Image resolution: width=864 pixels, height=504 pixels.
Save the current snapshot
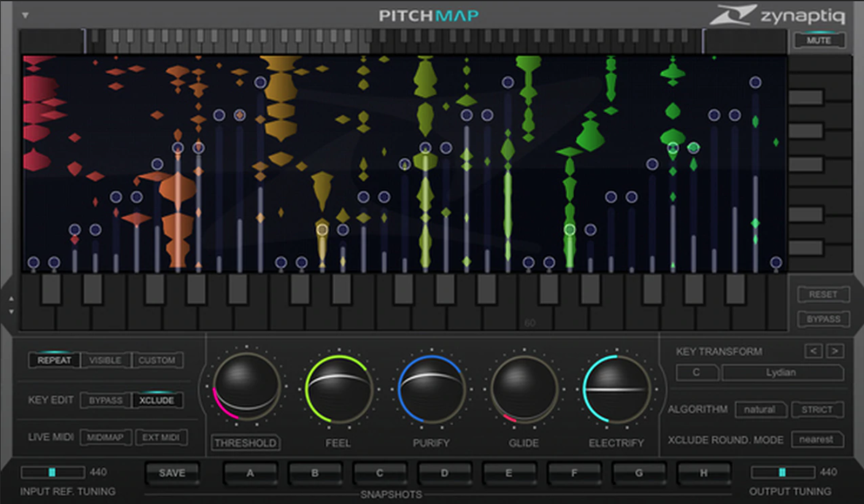coord(172,473)
